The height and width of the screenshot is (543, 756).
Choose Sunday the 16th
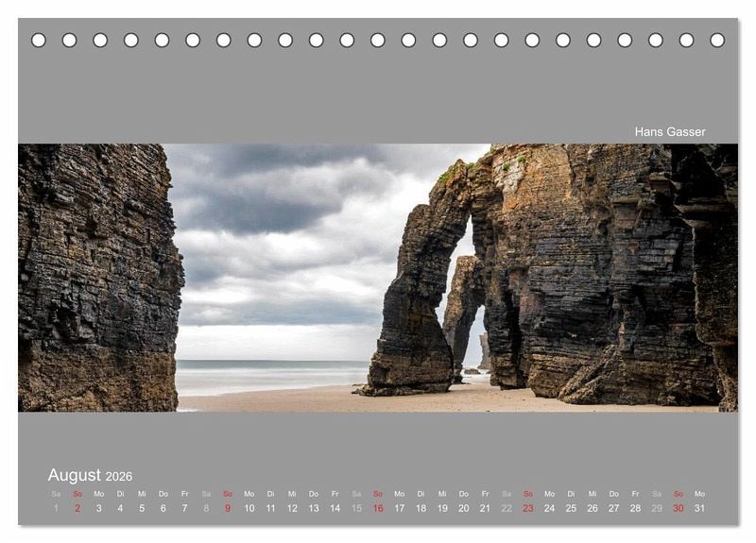point(378,508)
